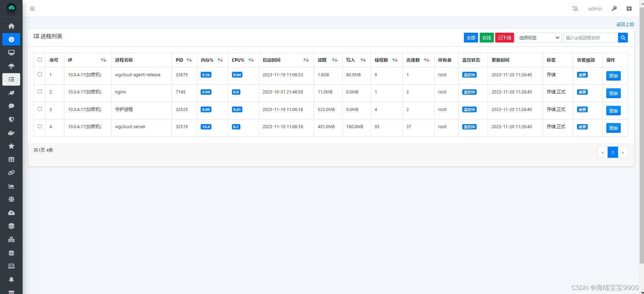Check the wgcloud-agent-release row checkbox

(40, 74)
